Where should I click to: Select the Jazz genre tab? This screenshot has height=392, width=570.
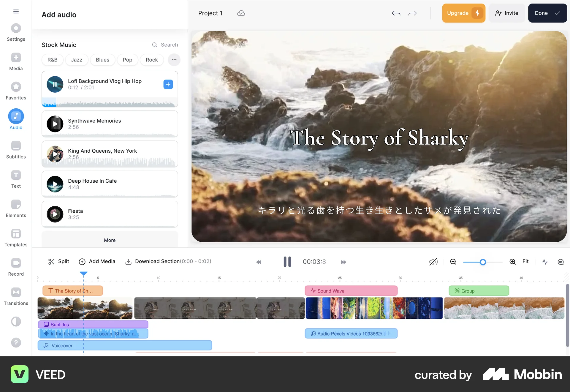pyautogui.click(x=76, y=60)
